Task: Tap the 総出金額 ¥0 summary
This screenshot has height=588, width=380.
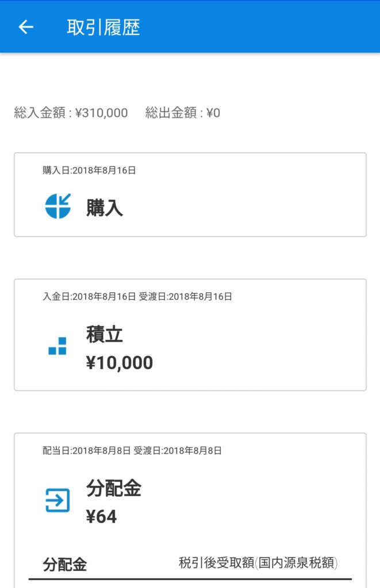Action: click(182, 113)
